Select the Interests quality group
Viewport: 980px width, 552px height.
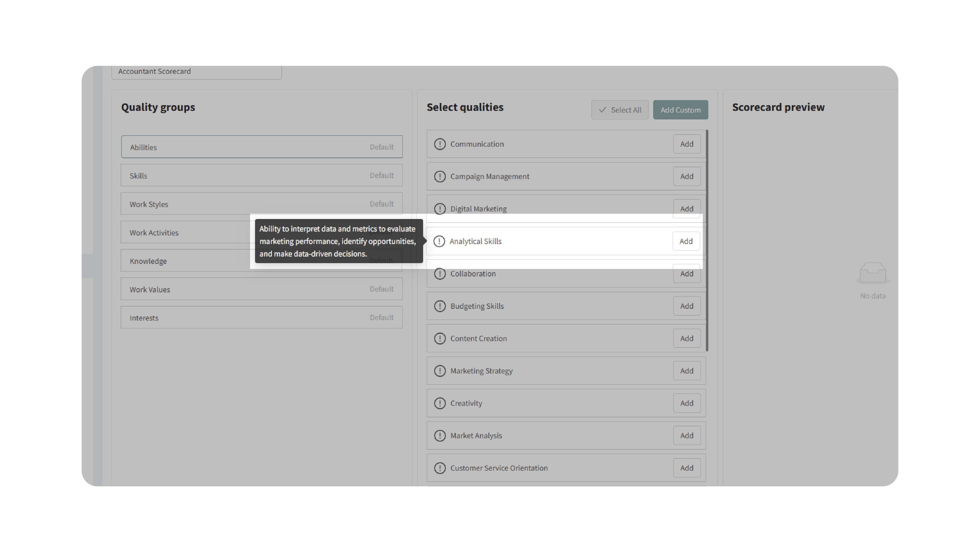[x=262, y=318]
